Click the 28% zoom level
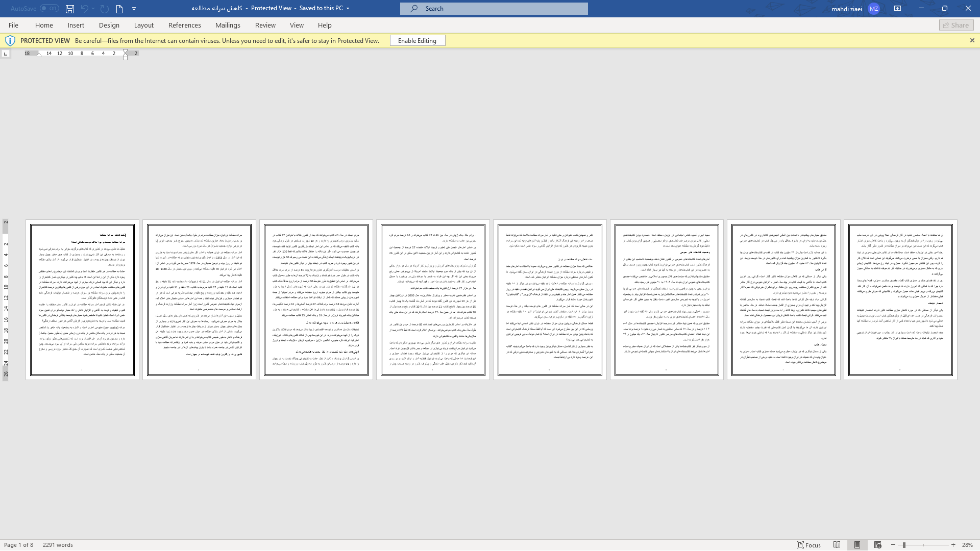Image resolution: width=980 pixels, height=551 pixels. pos(967,545)
